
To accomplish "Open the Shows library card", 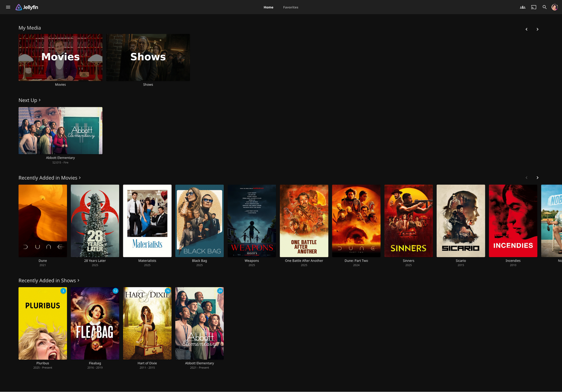I will [x=148, y=57].
